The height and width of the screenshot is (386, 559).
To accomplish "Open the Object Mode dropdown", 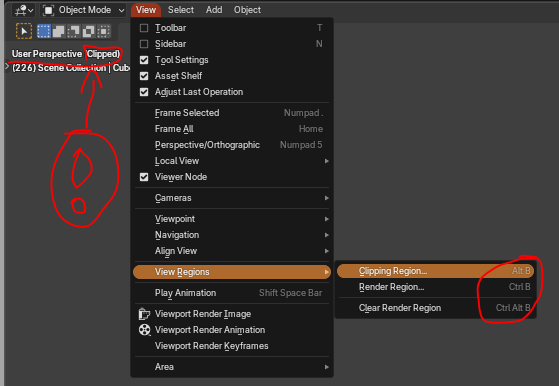I will (x=83, y=10).
